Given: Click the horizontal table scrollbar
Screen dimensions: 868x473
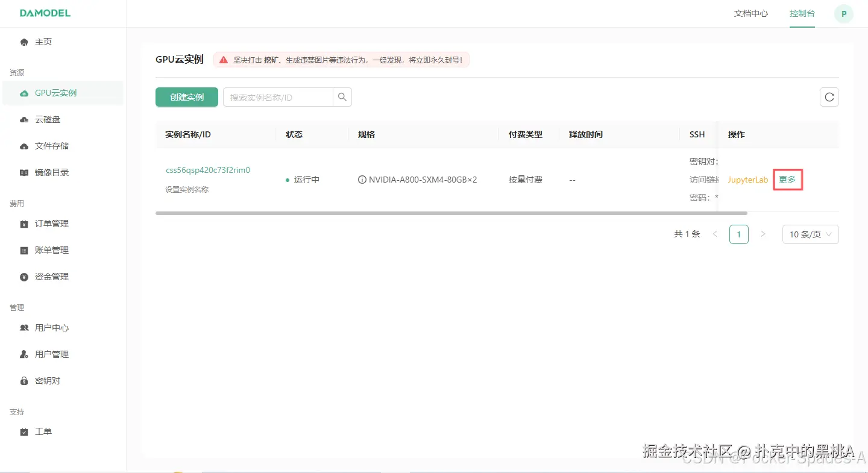Looking at the screenshot, I should point(451,213).
